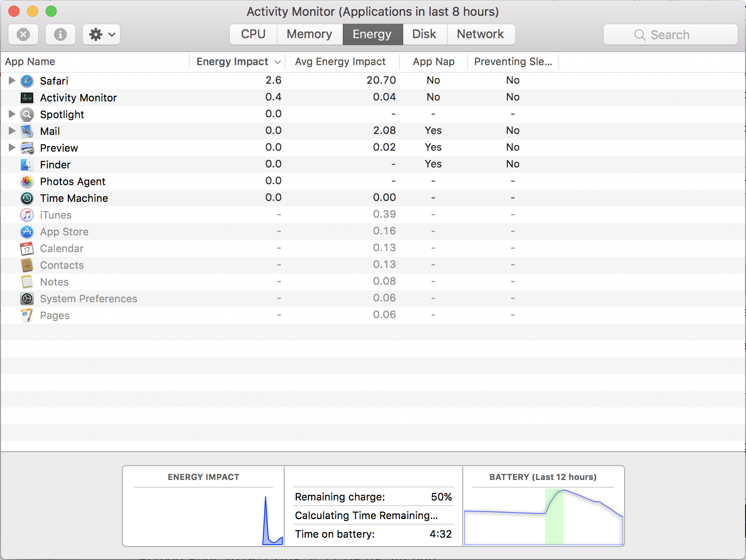Click the Notes icon
Viewport: 746px width, 560px height.
point(27,282)
